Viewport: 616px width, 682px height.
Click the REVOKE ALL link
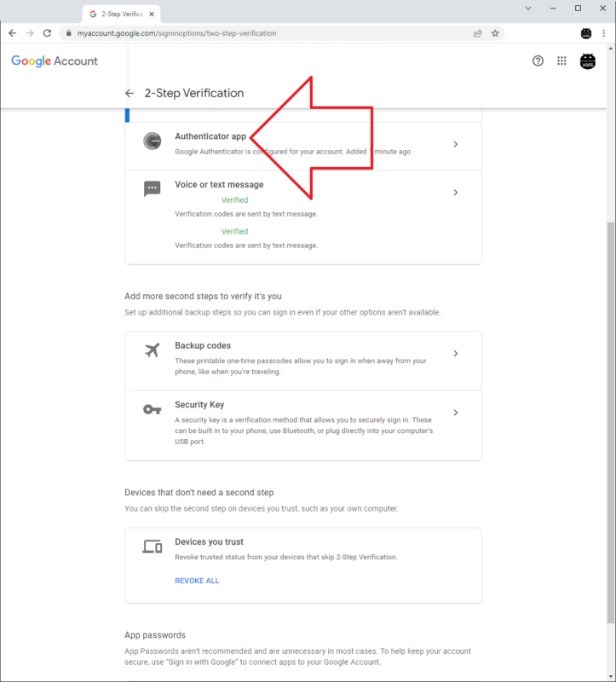coord(197,581)
